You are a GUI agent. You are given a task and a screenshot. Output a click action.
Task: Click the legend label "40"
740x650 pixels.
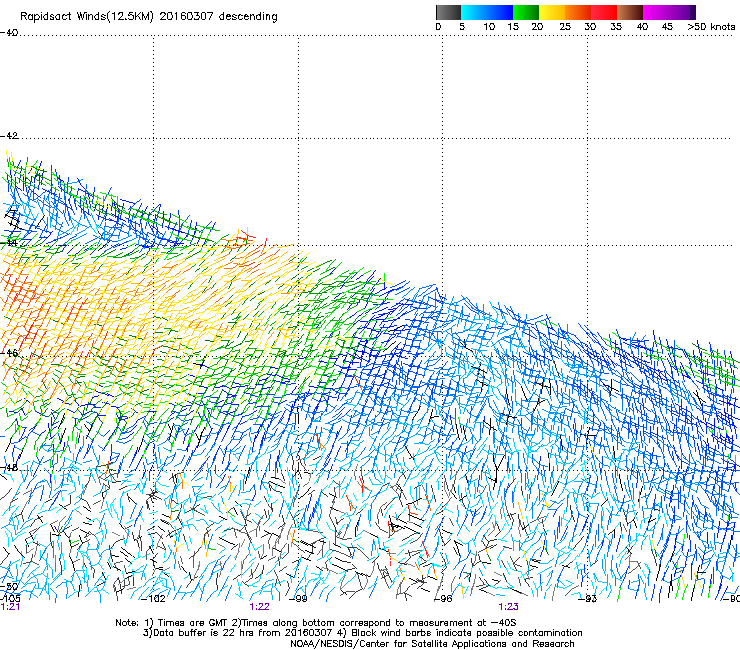coord(642,27)
